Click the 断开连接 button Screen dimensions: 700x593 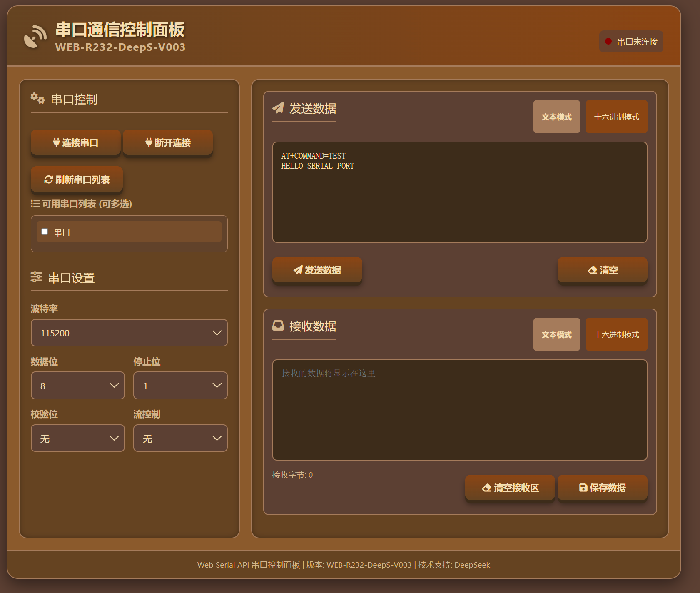tap(168, 142)
